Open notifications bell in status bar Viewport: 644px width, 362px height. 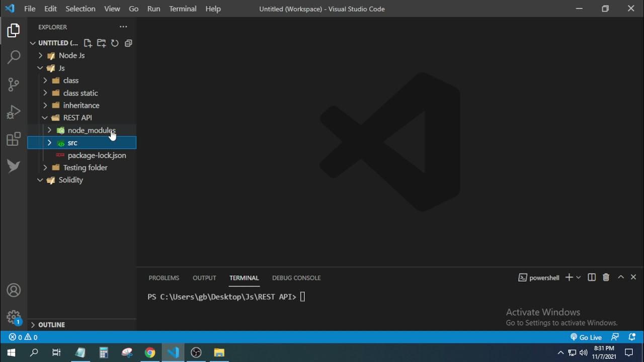click(632, 337)
